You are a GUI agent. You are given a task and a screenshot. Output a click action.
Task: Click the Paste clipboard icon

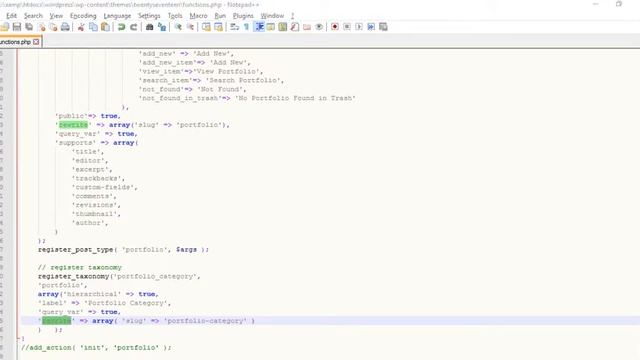pyautogui.click(x=105, y=27)
